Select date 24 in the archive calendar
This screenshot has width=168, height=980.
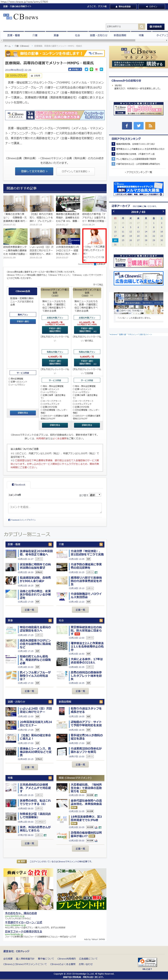[x=115, y=241]
